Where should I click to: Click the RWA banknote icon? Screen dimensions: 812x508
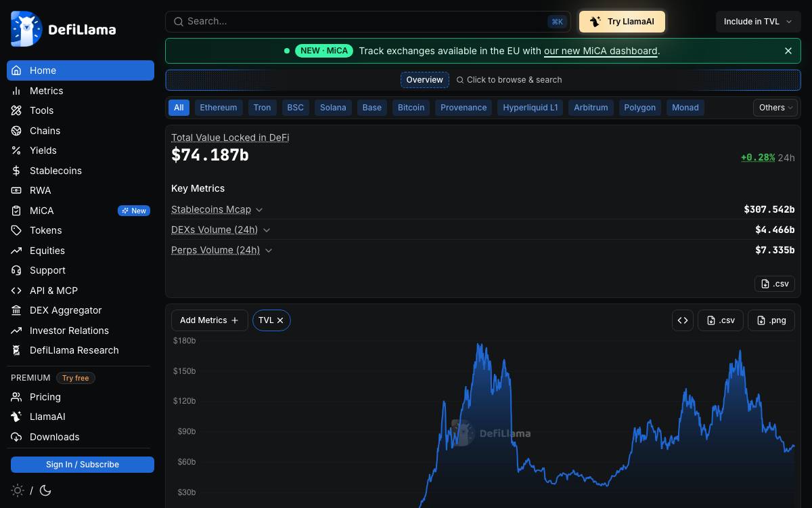click(x=16, y=190)
